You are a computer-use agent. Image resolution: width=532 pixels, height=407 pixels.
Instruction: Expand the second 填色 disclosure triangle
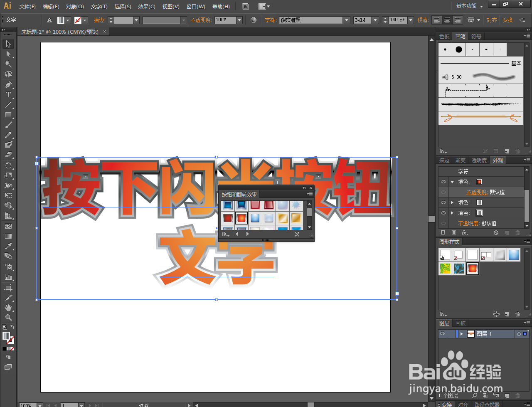click(452, 202)
